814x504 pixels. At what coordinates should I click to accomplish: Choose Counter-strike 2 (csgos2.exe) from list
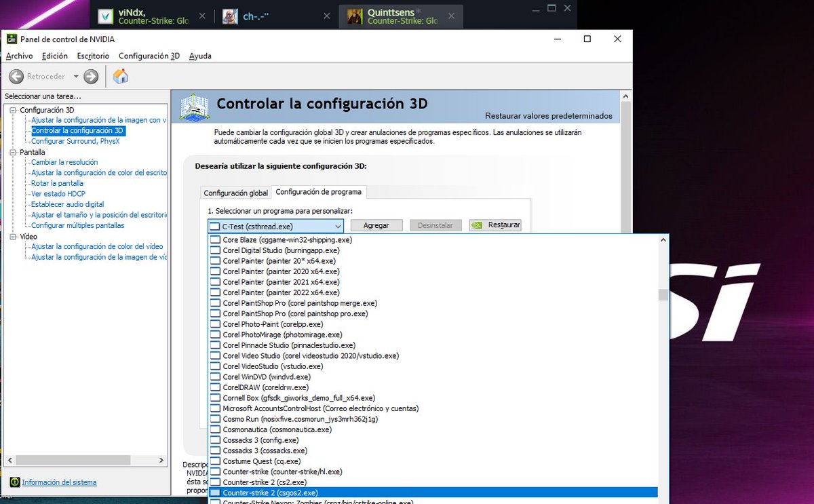433,492
